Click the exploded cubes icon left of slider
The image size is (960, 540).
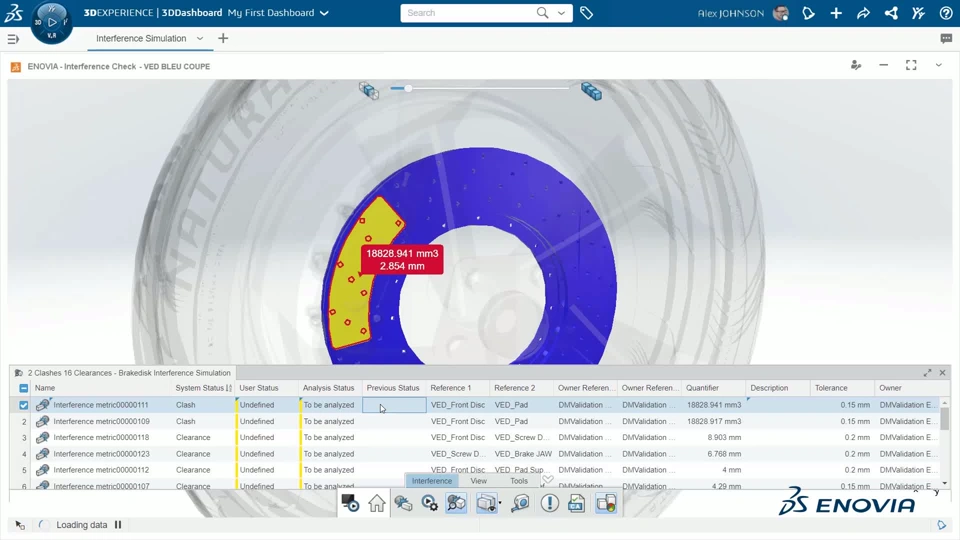(x=369, y=91)
